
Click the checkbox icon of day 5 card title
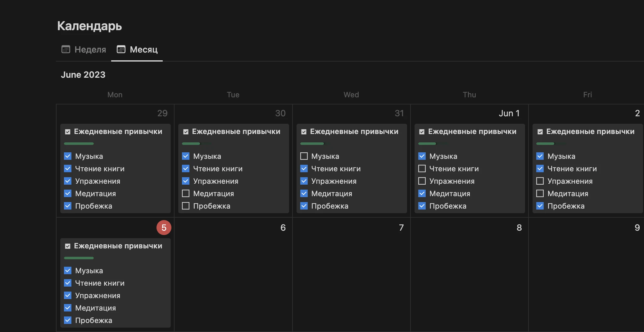[x=68, y=246]
